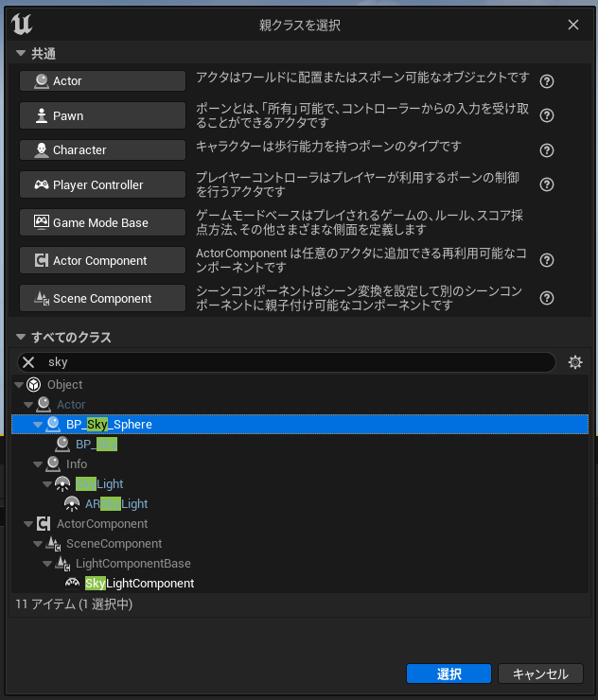Click the Character head icon
Screen dimensions: 598x700
pos(42,150)
